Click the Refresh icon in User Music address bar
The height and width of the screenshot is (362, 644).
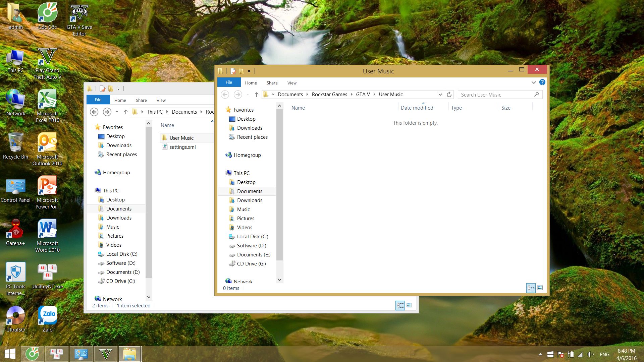(x=449, y=95)
